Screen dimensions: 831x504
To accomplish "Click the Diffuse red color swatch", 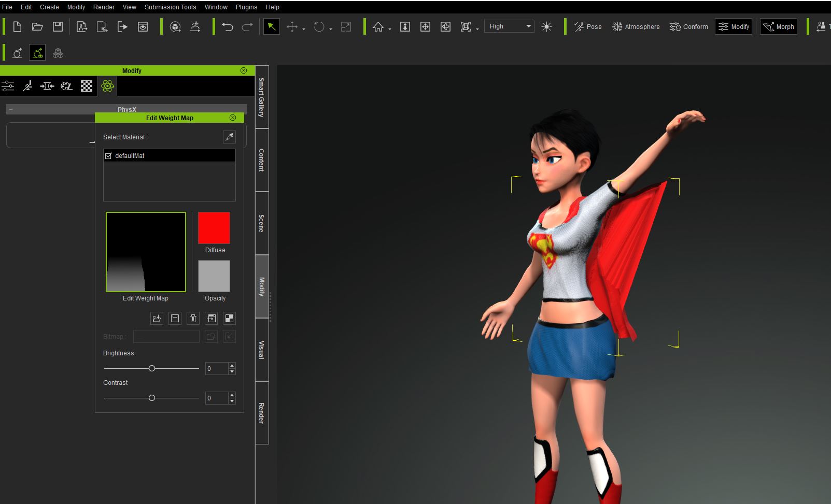I will point(214,228).
